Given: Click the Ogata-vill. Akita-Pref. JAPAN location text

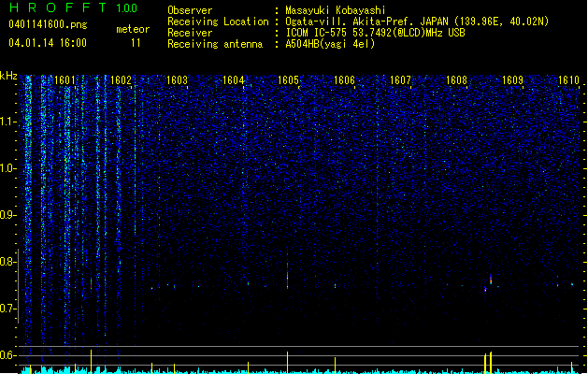Looking at the screenshot, I should (417, 22).
